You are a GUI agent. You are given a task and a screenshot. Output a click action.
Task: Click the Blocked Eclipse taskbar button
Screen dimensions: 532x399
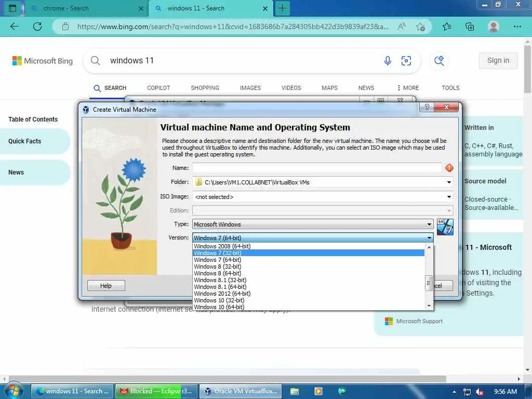[156, 391]
